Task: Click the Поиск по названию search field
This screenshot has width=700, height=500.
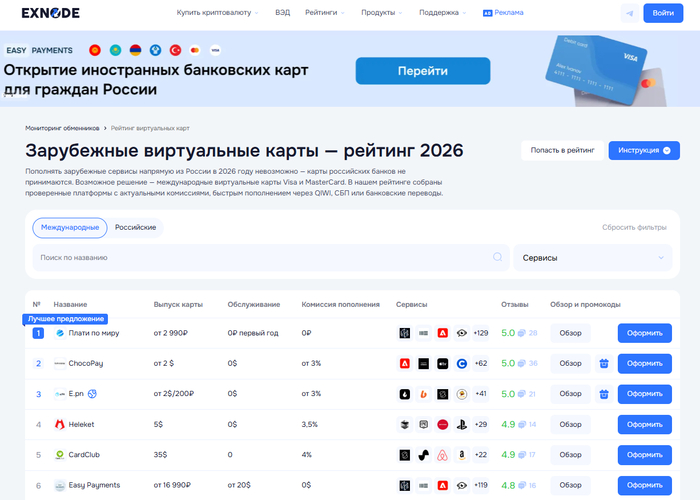Action: point(260,257)
